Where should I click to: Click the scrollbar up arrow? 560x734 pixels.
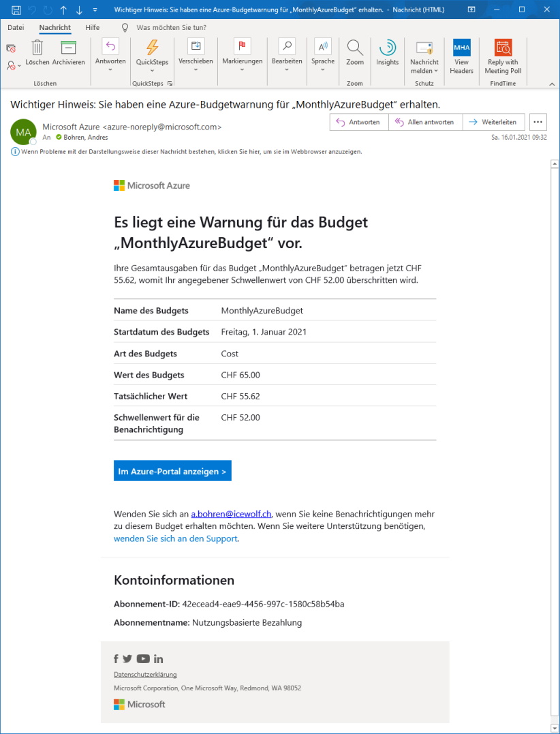point(555,164)
